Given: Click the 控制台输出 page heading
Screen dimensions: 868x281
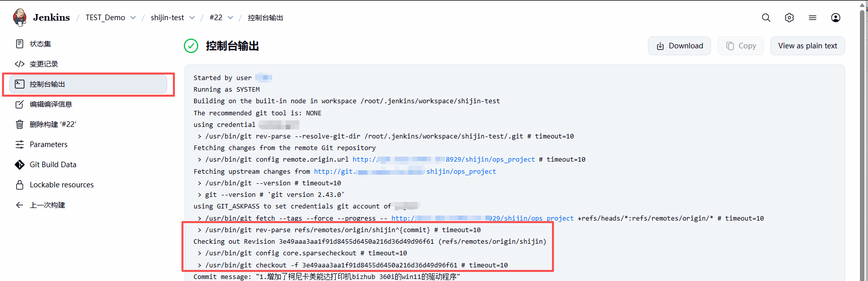Looking at the screenshot, I should [x=232, y=46].
